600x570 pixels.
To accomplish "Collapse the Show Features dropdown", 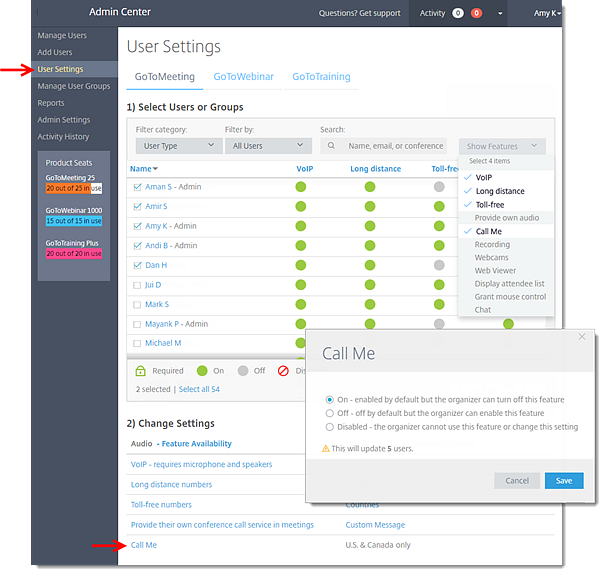I will 502,146.
